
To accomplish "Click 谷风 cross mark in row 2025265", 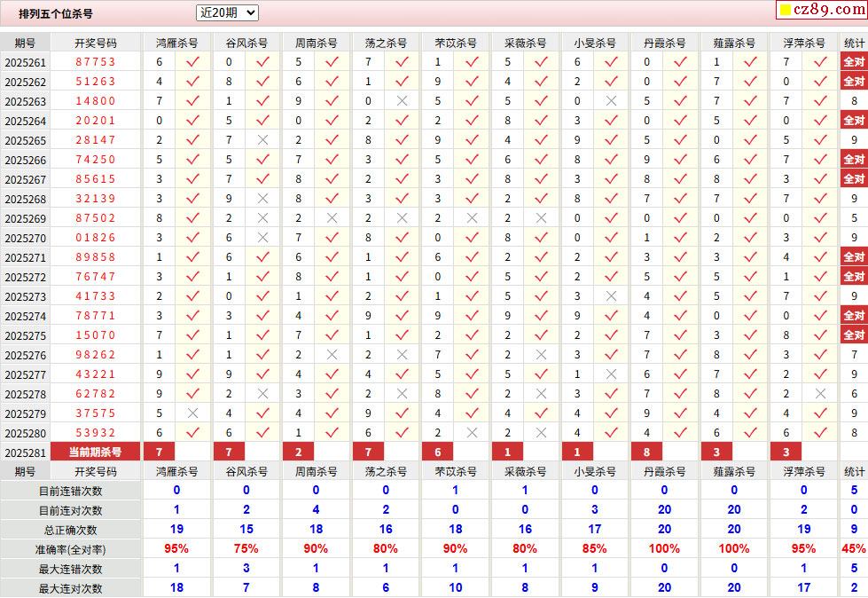I will pos(263,140).
